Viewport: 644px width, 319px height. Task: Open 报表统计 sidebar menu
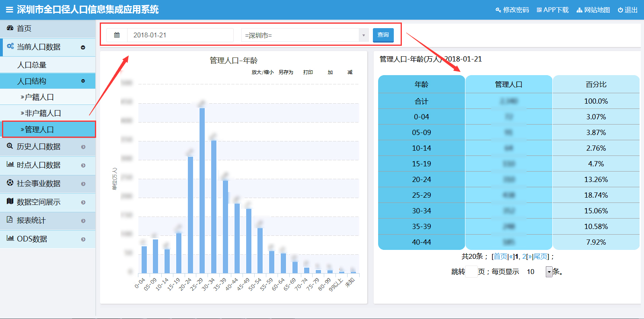(47, 221)
